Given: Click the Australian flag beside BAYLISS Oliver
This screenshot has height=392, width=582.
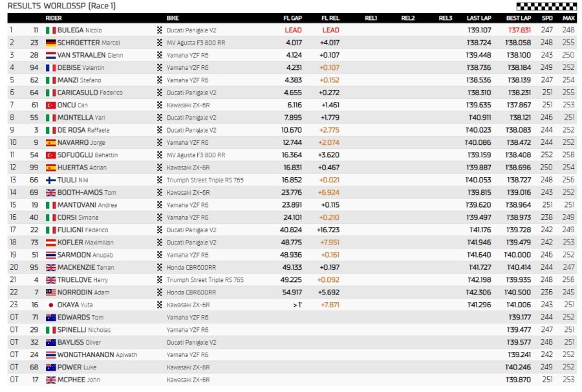Looking at the screenshot, I should [x=50, y=342].
